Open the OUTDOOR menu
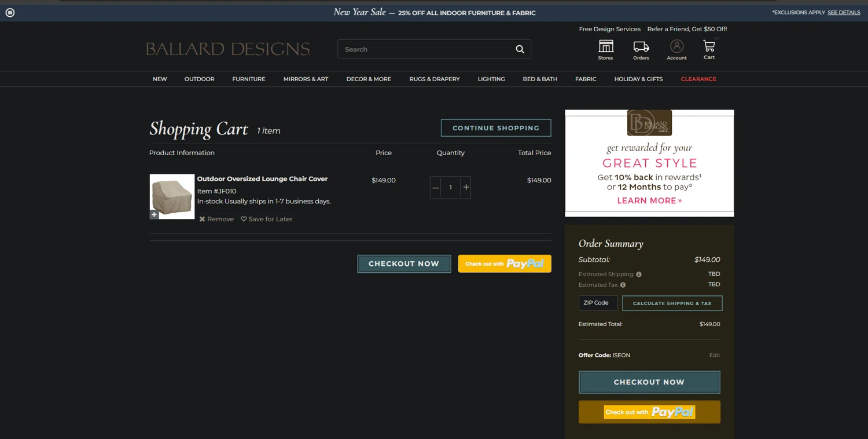 [200, 79]
